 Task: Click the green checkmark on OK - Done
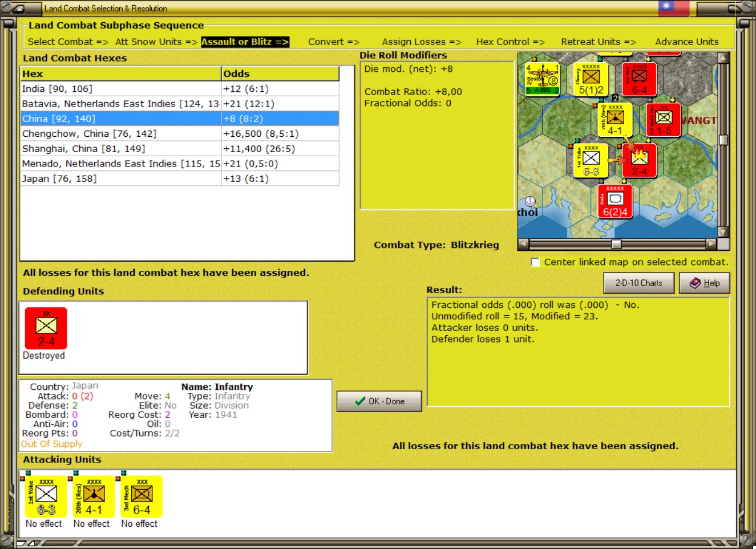(x=360, y=401)
